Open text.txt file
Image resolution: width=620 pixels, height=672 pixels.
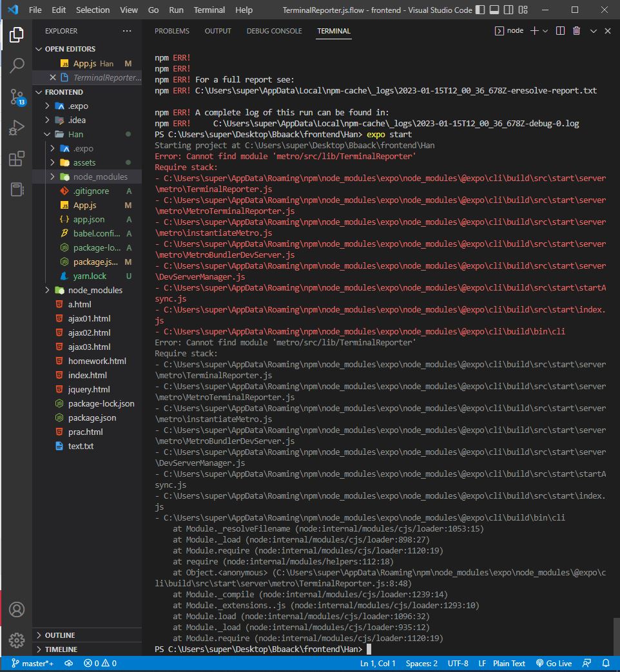[87, 446]
